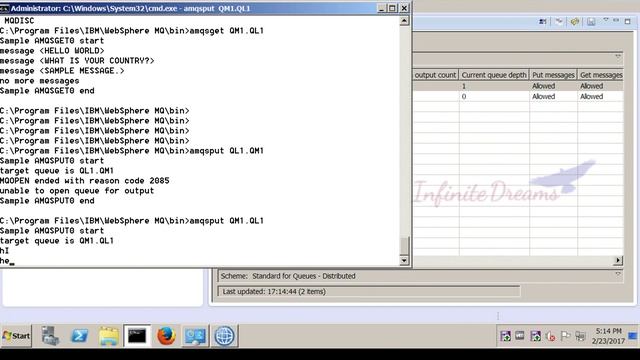Click the cmd input line showing 'he'

[x=7, y=260]
